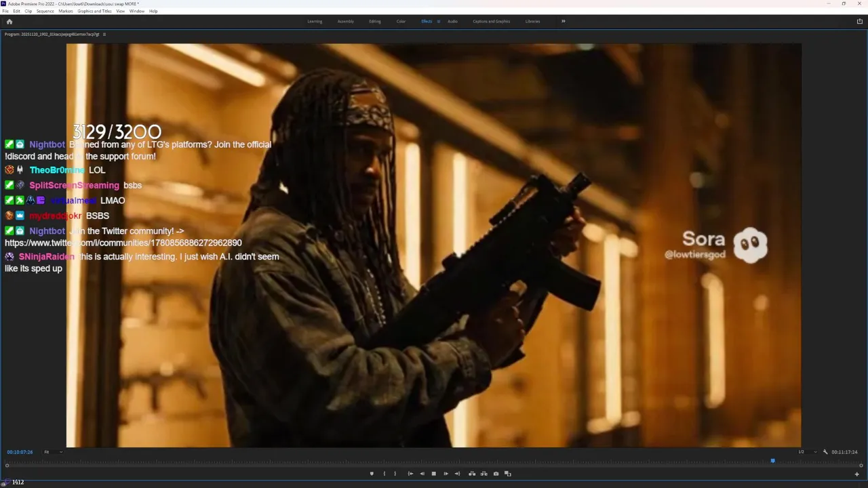Switch to Captions and Graphics workspace
868x488 pixels.
point(492,21)
